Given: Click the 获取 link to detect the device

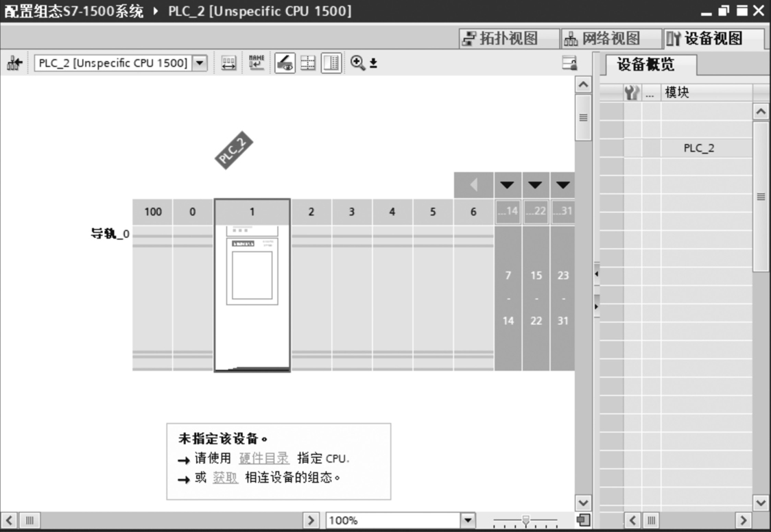Looking at the screenshot, I should 225,477.
